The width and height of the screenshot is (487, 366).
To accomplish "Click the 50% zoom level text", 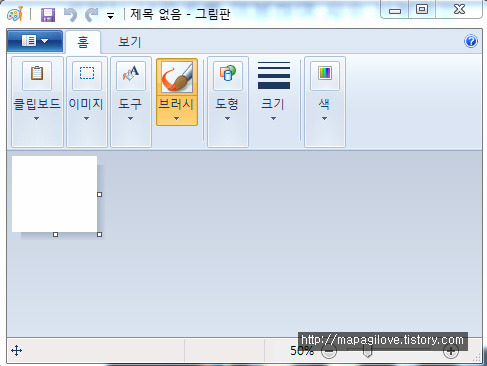I will pos(302,351).
